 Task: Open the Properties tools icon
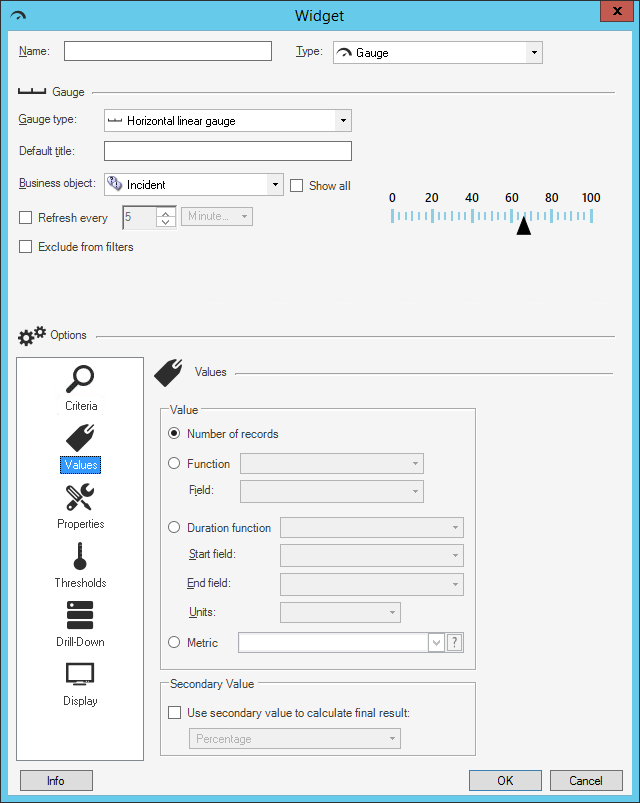click(80, 497)
